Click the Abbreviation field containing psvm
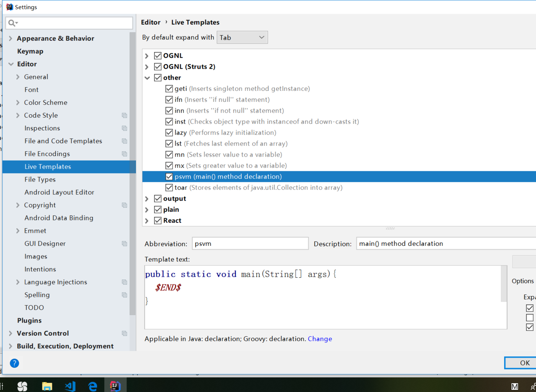 click(x=250, y=243)
